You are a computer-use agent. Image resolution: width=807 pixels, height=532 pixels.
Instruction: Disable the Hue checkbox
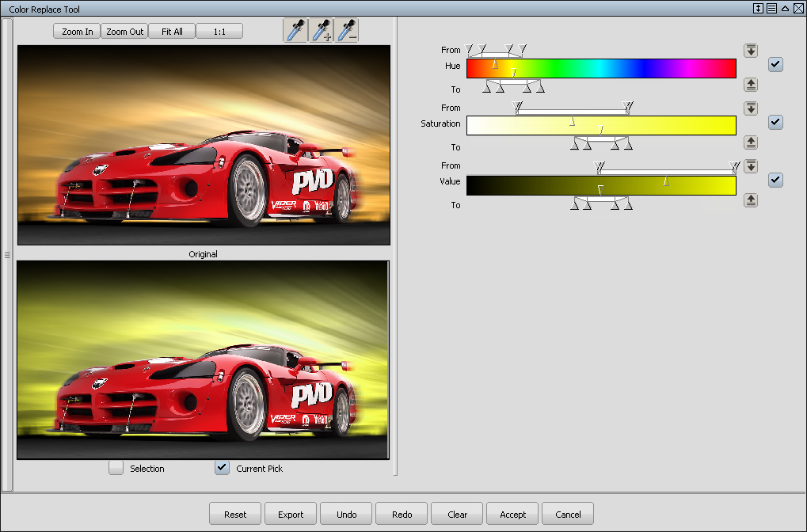[775, 64]
